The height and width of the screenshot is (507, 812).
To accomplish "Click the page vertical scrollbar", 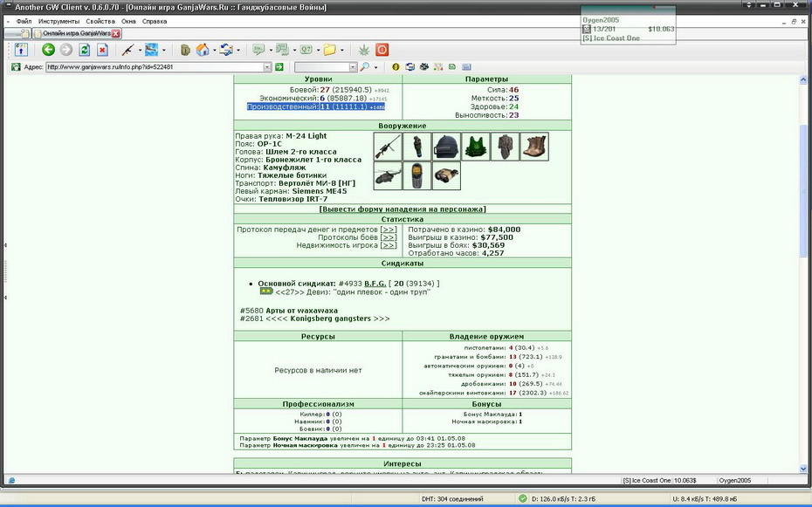I will click(803, 274).
